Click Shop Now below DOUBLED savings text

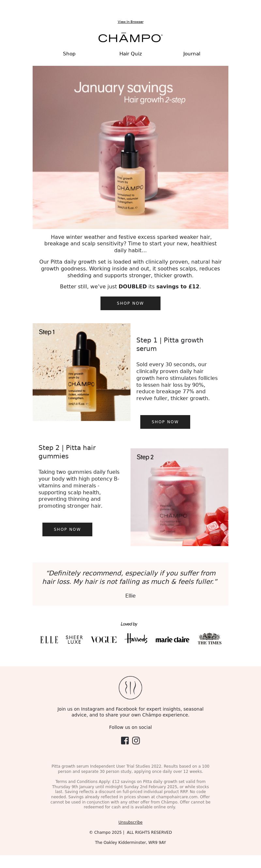pos(130,303)
